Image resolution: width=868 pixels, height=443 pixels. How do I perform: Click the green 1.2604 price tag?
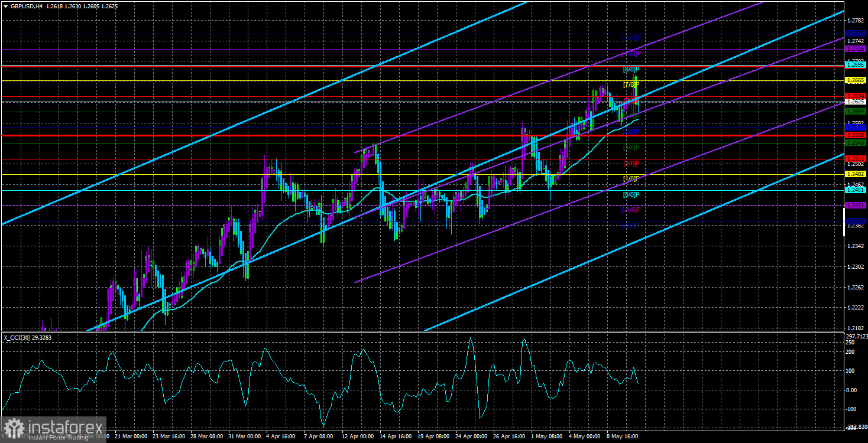point(856,111)
